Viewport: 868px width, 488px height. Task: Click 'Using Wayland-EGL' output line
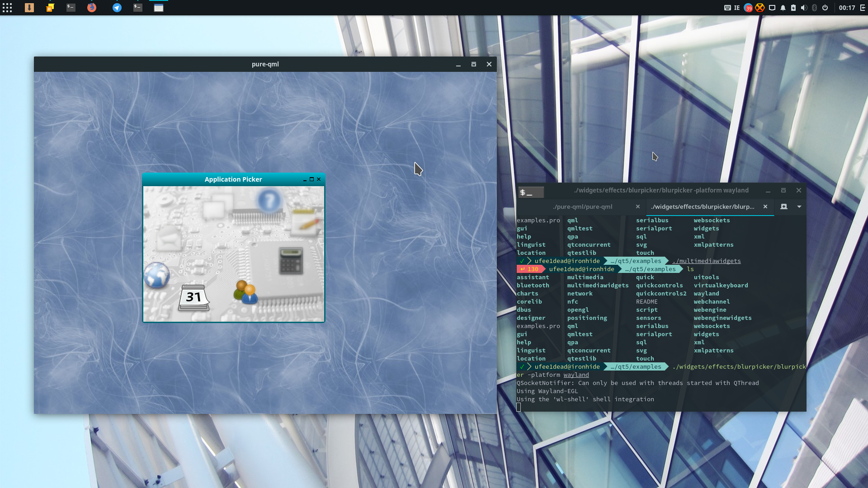(x=547, y=391)
